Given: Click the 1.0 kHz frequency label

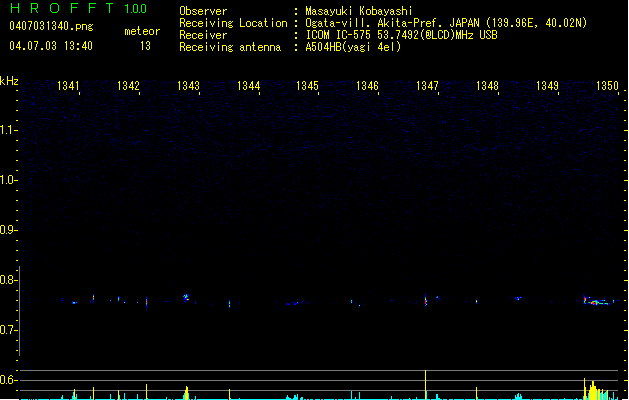Looking at the screenshot, I should [8, 180].
